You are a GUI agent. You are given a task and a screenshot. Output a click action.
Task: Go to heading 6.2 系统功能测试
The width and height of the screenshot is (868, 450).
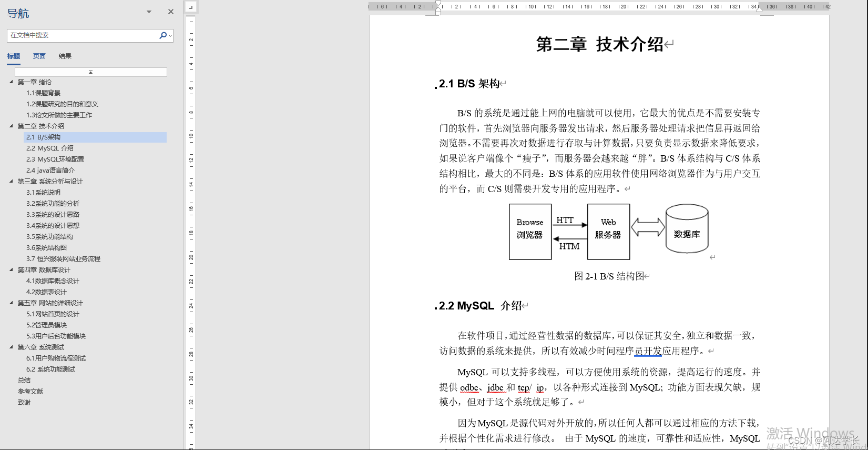pos(51,369)
